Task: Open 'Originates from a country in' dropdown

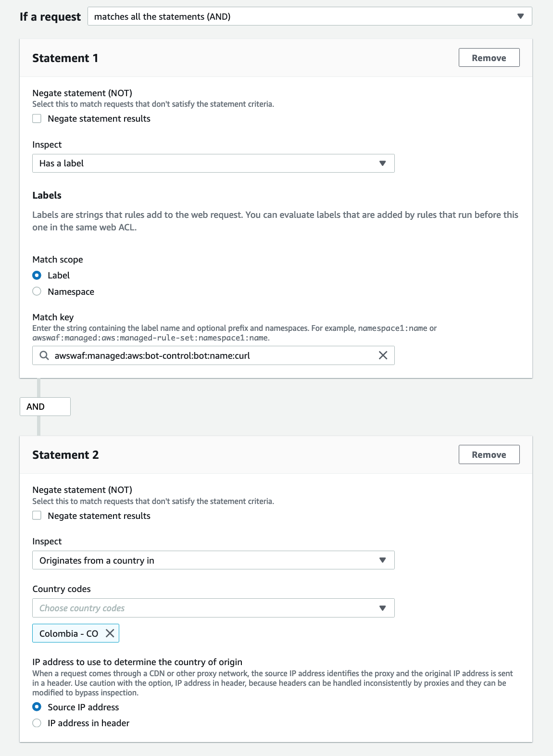Action: point(213,560)
